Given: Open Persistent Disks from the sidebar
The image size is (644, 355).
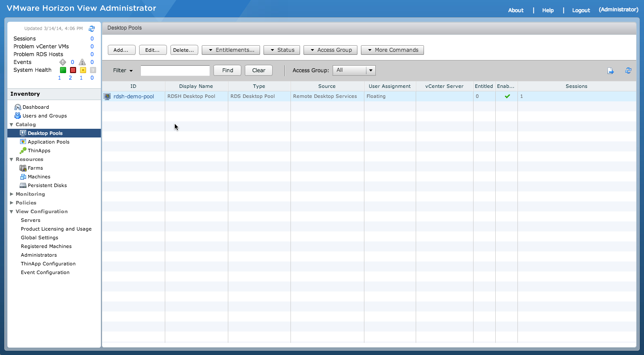Looking at the screenshot, I should point(47,185).
